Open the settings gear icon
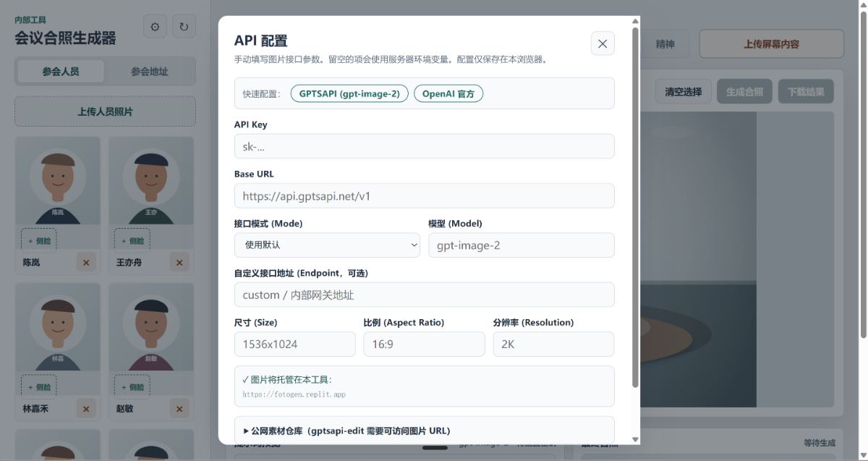 point(155,27)
